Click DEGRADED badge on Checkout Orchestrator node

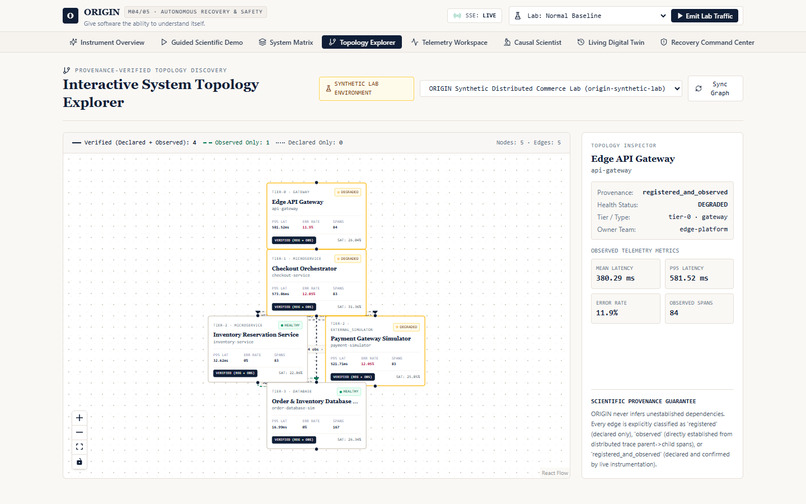coord(347,259)
